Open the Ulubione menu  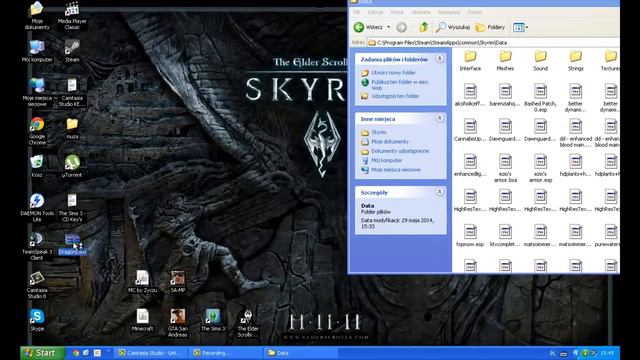[x=421, y=12]
